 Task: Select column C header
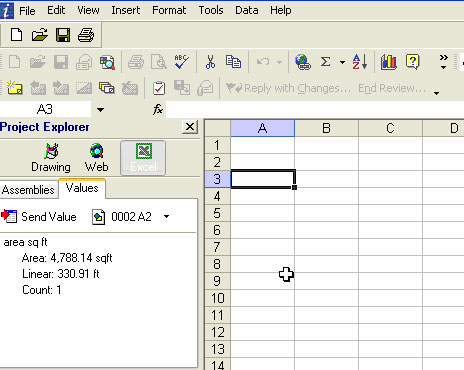pyautogui.click(x=390, y=128)
